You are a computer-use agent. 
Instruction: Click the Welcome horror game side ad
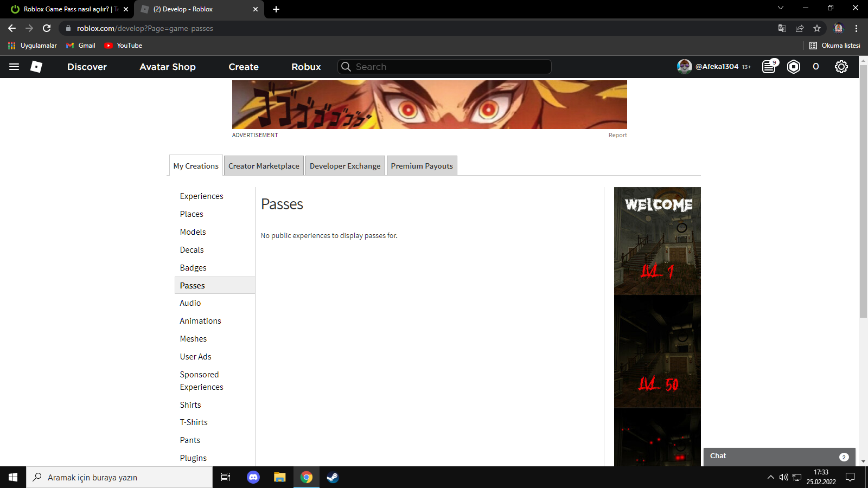pos(658,326)
